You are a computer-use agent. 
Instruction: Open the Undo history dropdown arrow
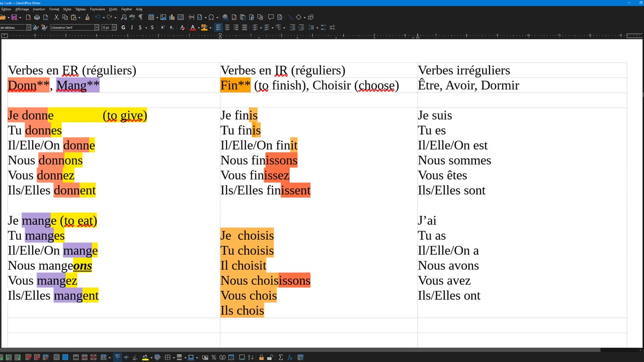coord(104,17)
